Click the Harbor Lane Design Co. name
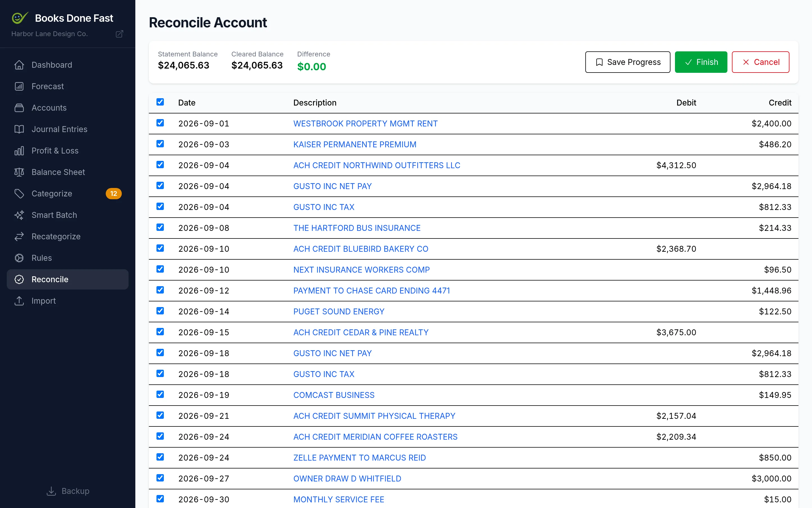The height and width of the screenshot is (508, 812). coord(49,34)
